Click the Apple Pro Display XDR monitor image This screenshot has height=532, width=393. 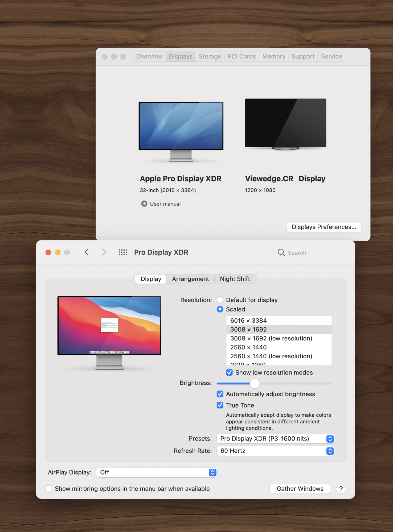point(181,132)
